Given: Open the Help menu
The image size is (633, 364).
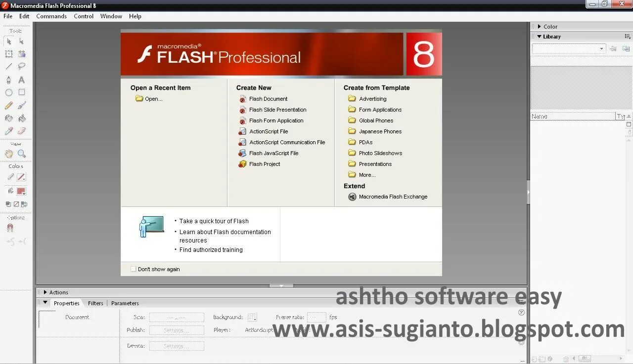Looking at the screenshot, I should (135, 16).
